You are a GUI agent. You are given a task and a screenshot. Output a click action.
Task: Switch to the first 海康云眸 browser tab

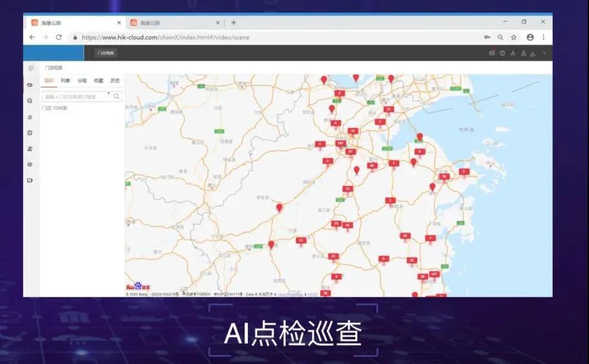point(75,23)
